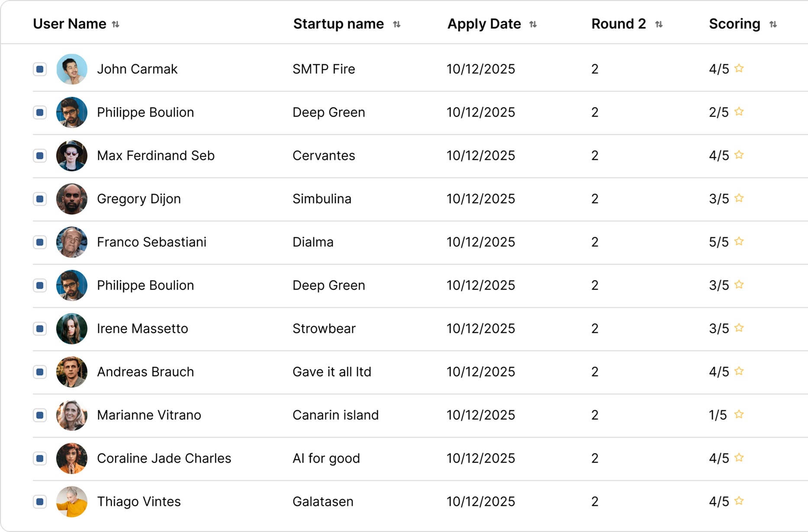This screenshot has height=532, width=808.
Task: Sort table by User Name arrows
Action: [116, 24]
